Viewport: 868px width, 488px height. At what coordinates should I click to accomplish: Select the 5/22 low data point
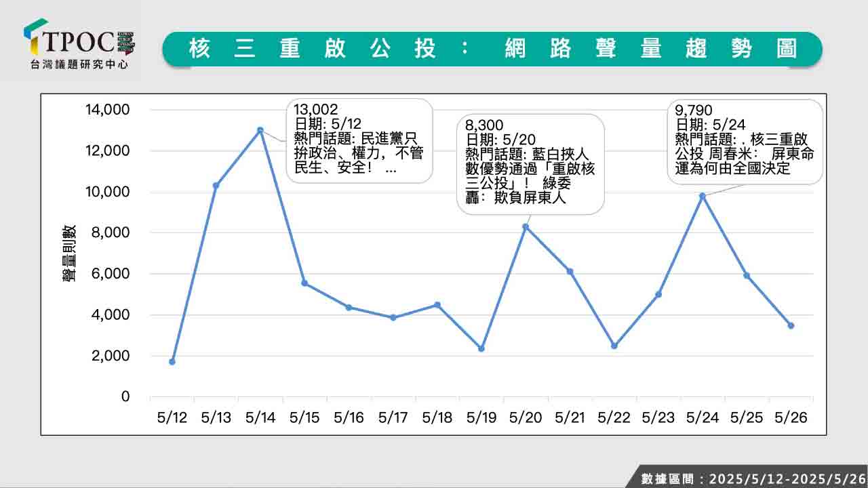coord(614,346)
